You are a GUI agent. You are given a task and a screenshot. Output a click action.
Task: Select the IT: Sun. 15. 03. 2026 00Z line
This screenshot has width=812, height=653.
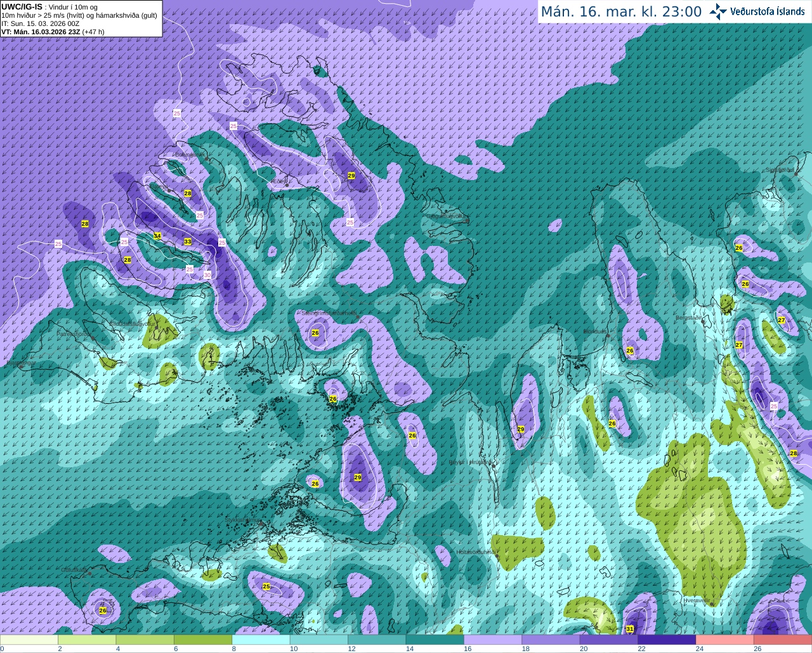click(x=40, y=23)
